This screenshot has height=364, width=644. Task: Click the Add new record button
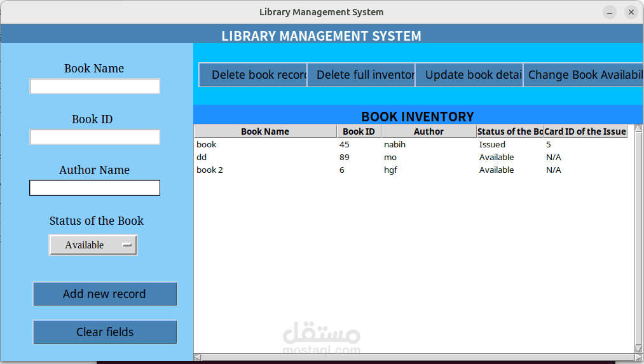click(x=105, y=294)
